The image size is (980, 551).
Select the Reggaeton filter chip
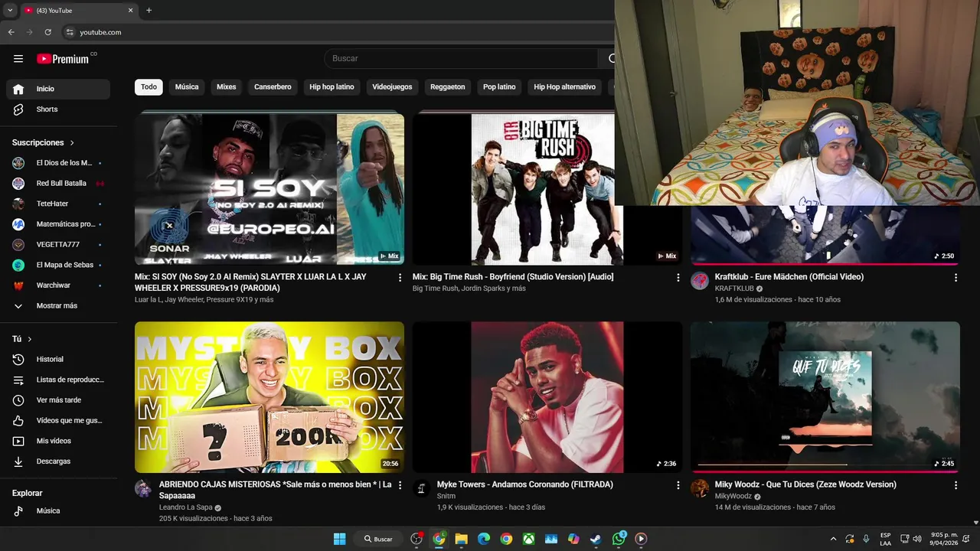coord(447,87)
